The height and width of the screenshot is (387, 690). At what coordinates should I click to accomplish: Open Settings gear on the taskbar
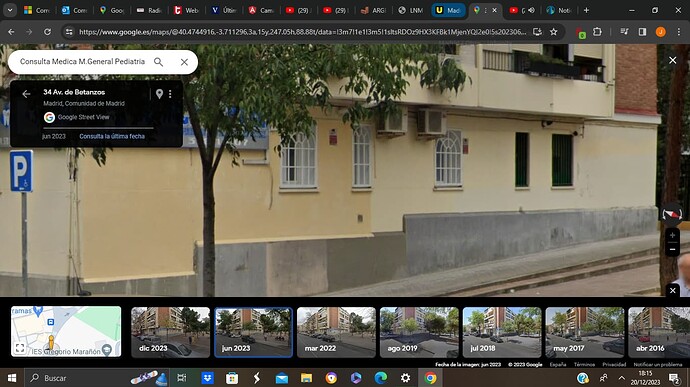(405, 378)
